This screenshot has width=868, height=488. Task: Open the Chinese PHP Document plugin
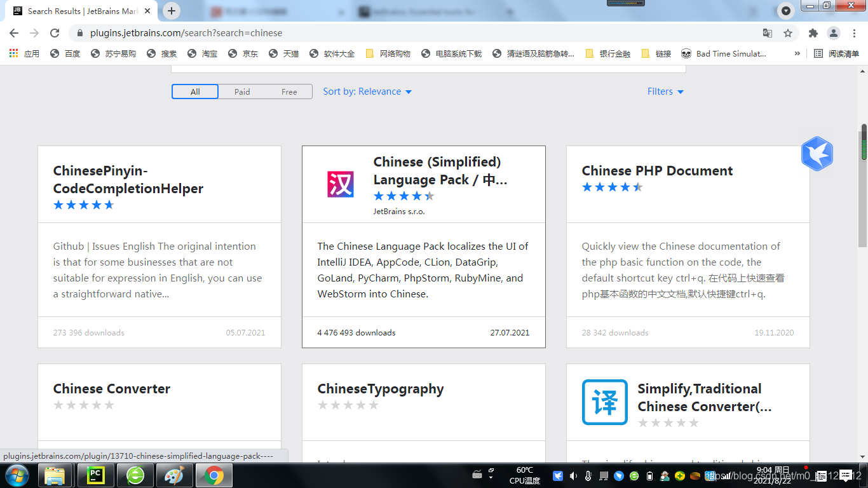coord(657,171)
